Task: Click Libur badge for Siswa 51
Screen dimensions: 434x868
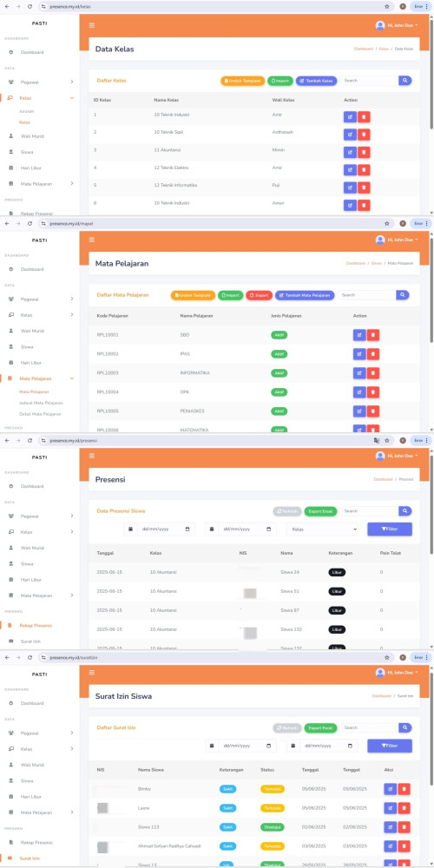Action: click(337, 591)
